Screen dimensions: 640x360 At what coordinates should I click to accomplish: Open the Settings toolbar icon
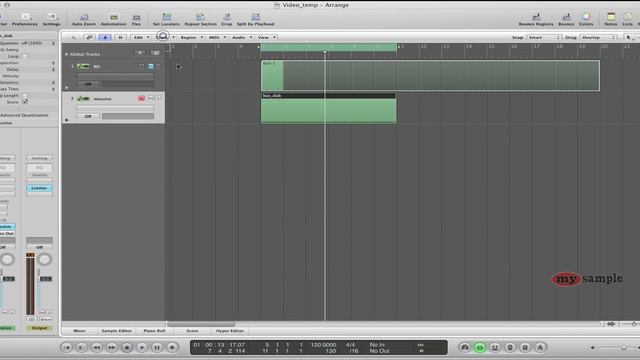click(x=51, y=20)
